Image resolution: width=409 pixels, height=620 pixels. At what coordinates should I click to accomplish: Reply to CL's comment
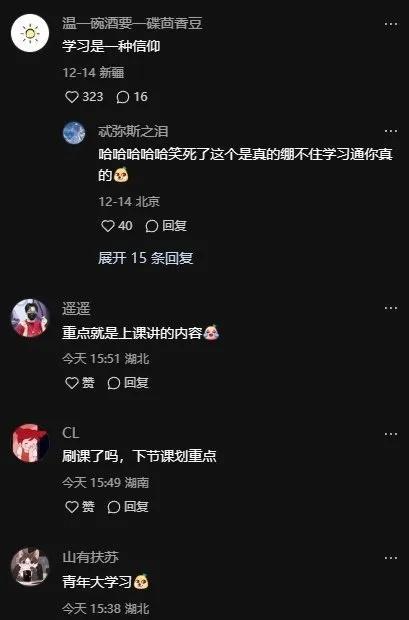[128, 507]
